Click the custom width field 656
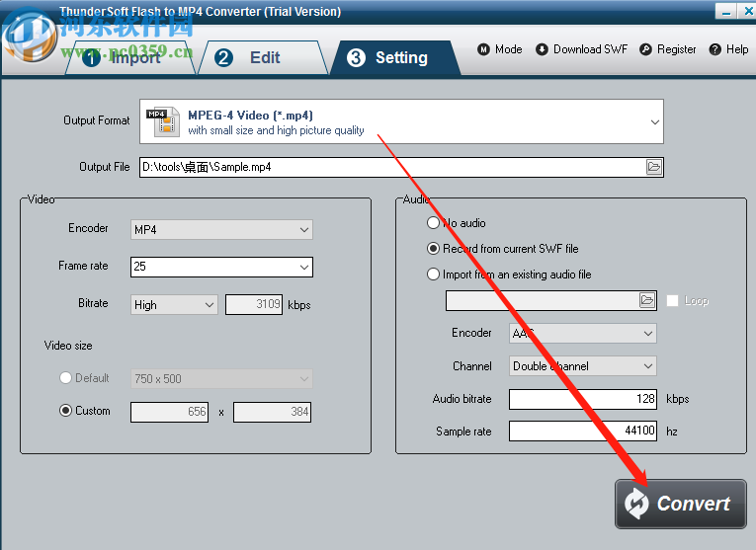Screen dimensions: 756x550 pos(169,413)
